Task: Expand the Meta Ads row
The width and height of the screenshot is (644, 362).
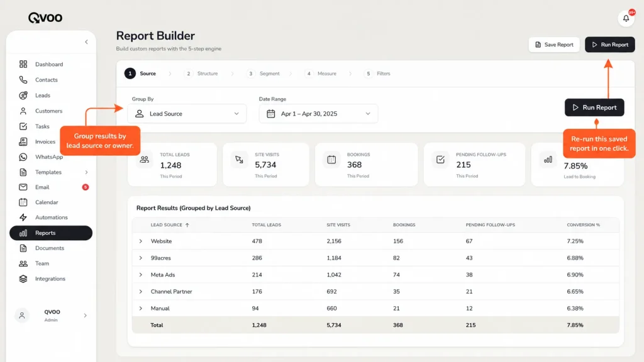Action: [x=140, y=275]
